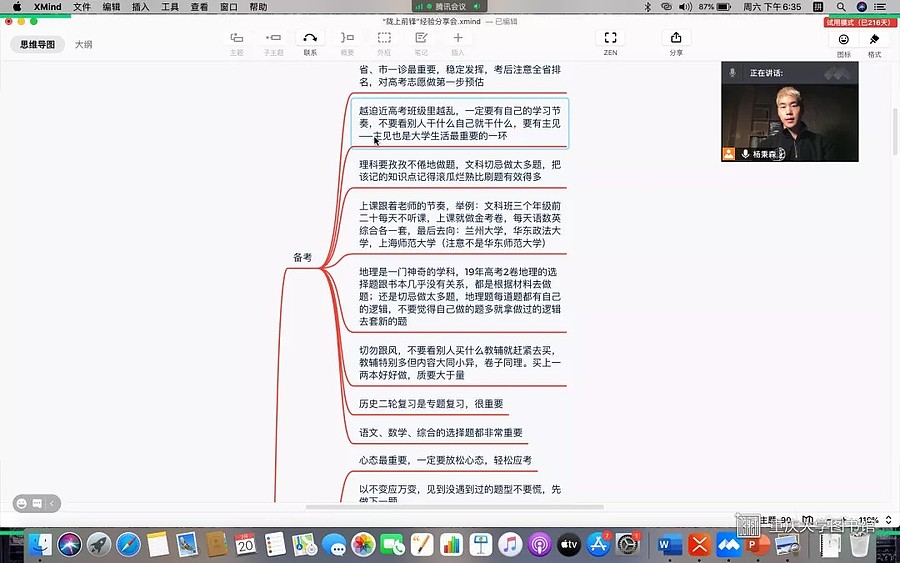Open the 查看 menu

coord(199,7)
